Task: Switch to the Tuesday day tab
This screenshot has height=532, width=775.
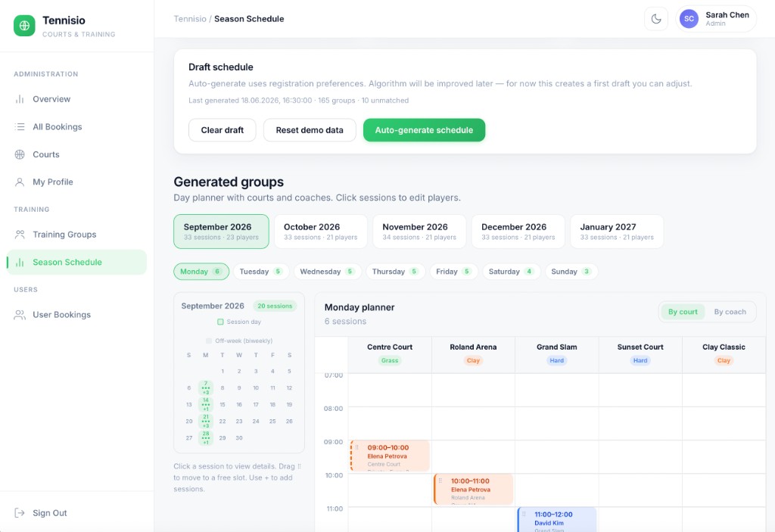Action: (x=261, y=272)
